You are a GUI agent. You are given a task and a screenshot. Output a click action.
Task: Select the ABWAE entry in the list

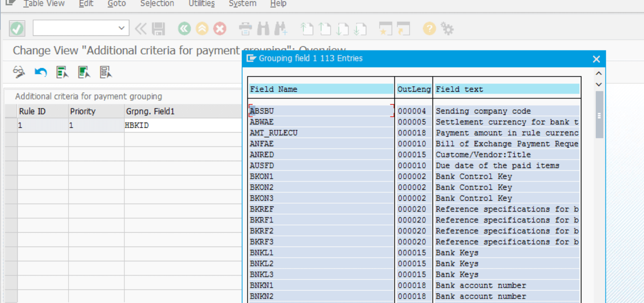click(x=262, y=122)
